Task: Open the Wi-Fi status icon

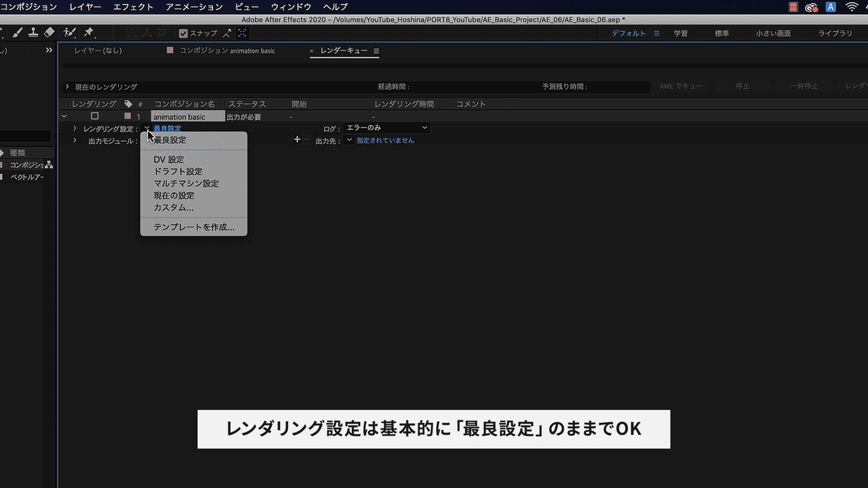Action: point(852,7)
